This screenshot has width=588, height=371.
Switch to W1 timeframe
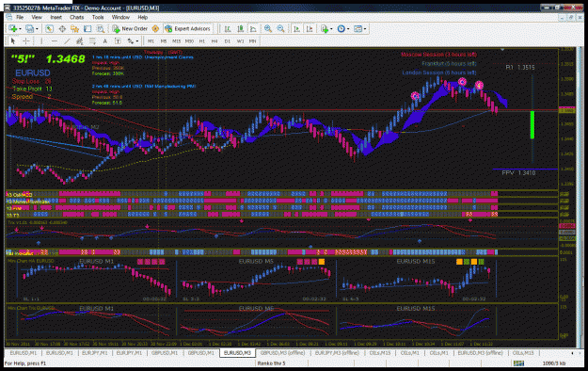240,41
